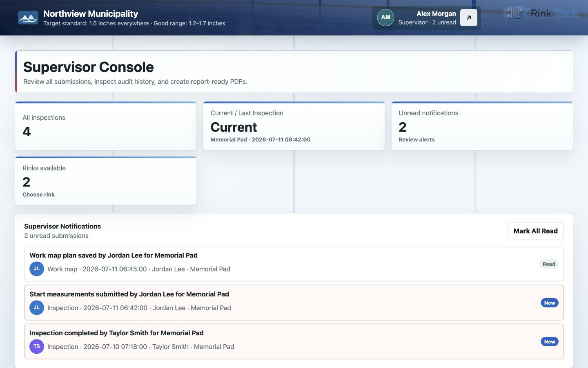The height and width of the screenshot is (368, 588).
Task: Open 'Start measurements submitted by Jordan Lee' notification
Action: coord(294,303)
